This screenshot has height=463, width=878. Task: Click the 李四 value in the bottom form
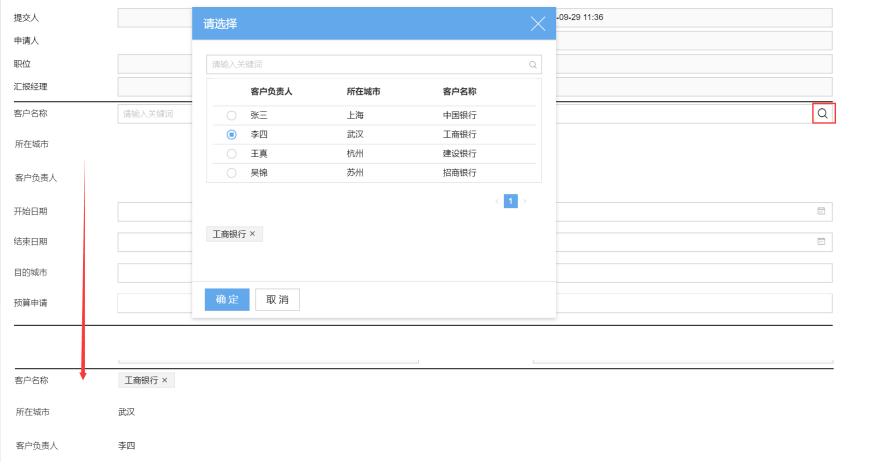tap(127, 446)
